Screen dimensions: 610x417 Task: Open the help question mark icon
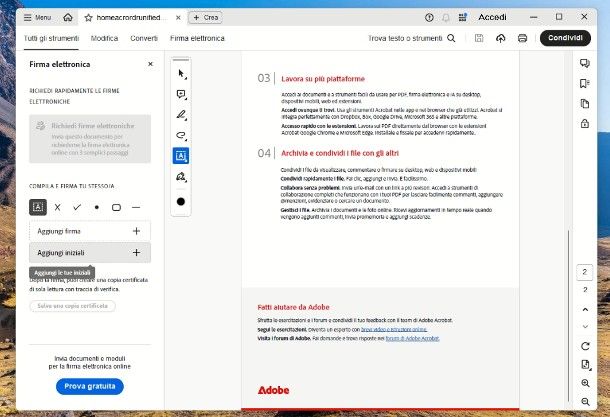(429, 17)
